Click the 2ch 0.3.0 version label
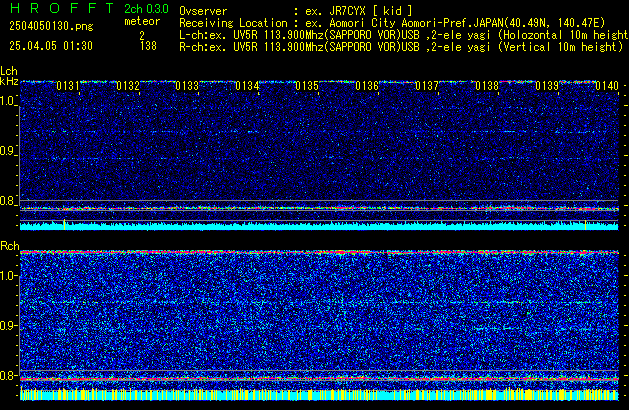This screenshot has width=629, height=410. coord(146,8)
